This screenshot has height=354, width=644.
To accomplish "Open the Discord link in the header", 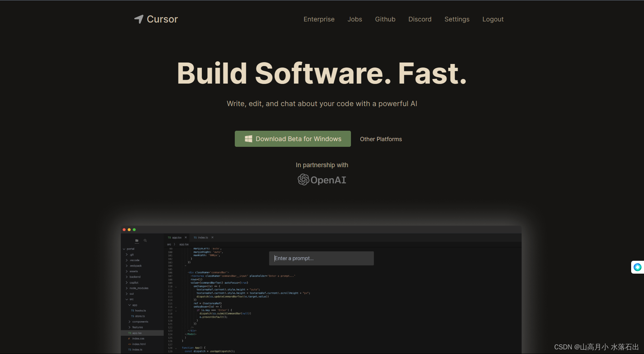I will pyautogui.click(x=420, y=19).
